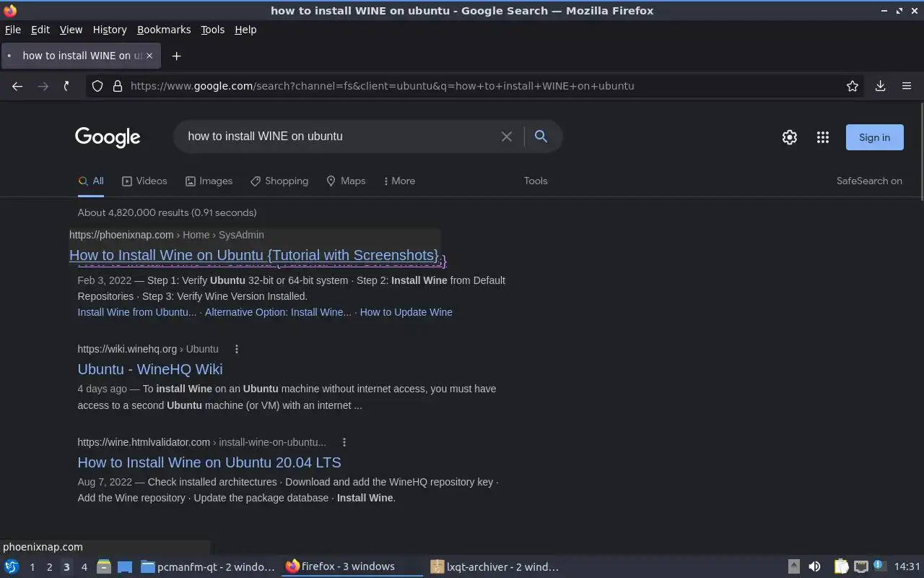Select the All results tab

[91, 181]
